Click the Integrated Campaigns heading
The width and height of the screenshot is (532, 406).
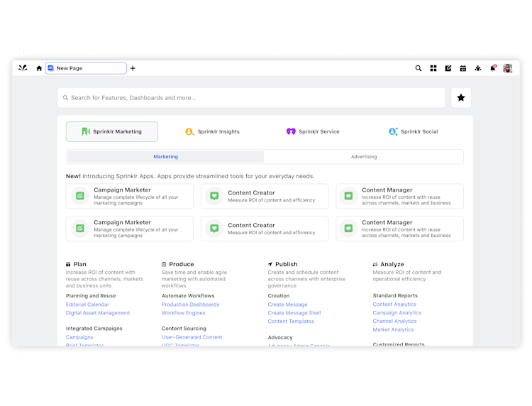[94, 328]
